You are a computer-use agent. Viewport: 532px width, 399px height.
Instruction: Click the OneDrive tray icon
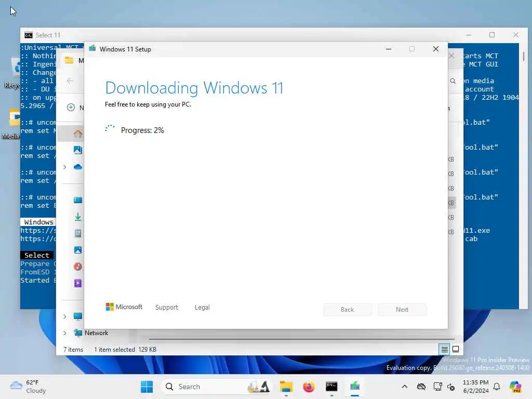[x=421, y=387]
